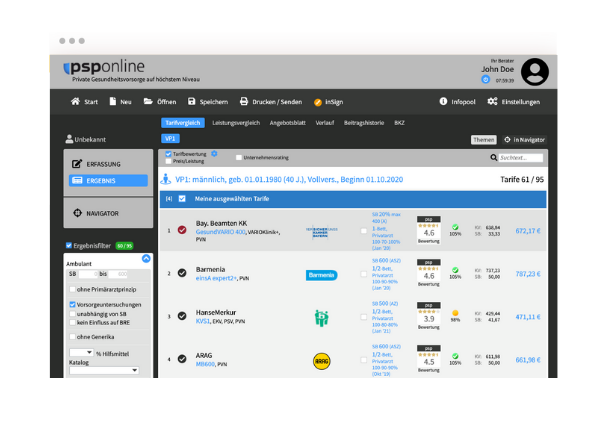The height and width of the screenshot is (426, 600).
Task: Switch to Verlauf tab
Action: pyautogui.click(x=325, y=122)
